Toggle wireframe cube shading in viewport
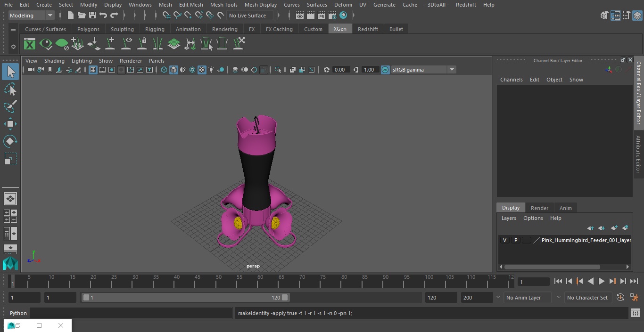Screen dimensions: 644x332 tap(164, 70)
